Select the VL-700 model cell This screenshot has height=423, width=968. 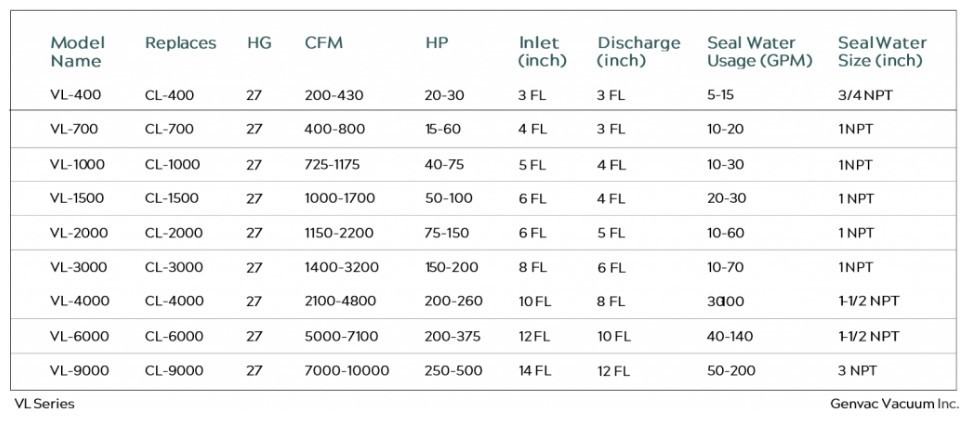pos(76,129)
